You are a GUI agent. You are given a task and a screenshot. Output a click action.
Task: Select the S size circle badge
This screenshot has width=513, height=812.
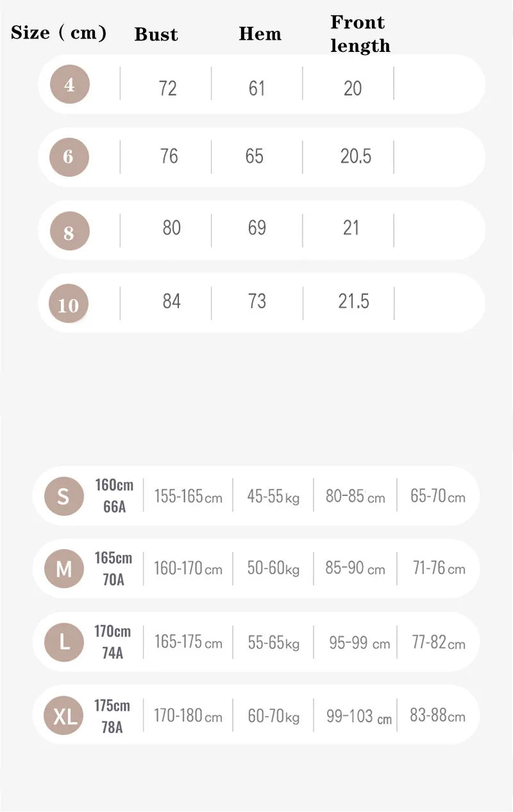[64, 497]
